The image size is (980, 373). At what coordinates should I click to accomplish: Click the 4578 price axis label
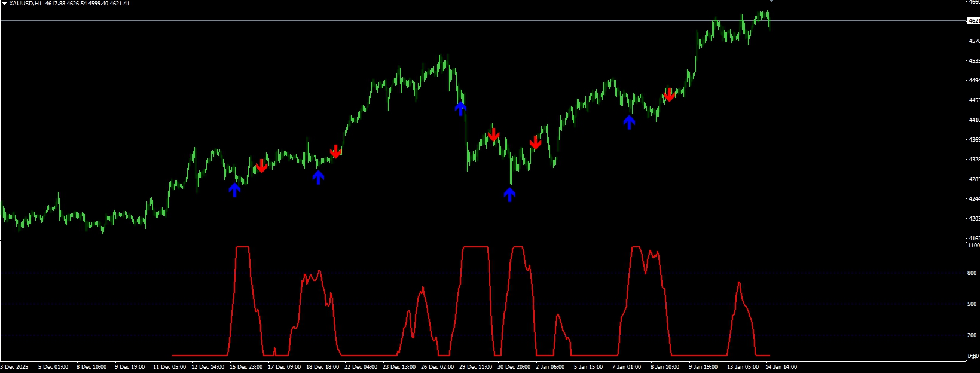(x=975, y=41)
